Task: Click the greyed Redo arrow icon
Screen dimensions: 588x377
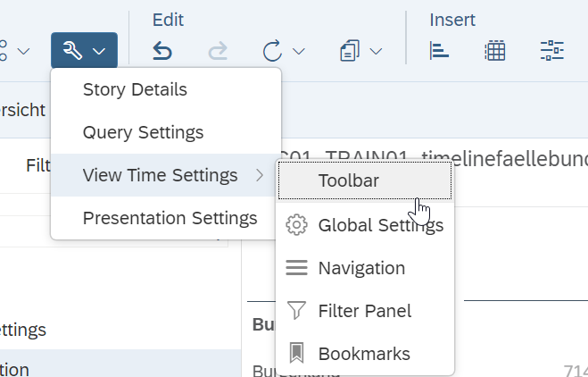Action: pos(217,51)
